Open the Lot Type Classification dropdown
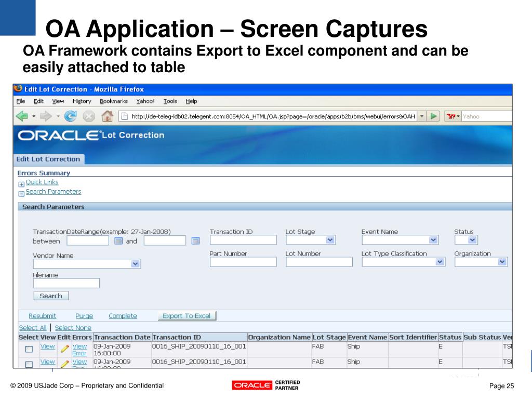The height and width of the screenshot is (399, 532). [440, 262]
